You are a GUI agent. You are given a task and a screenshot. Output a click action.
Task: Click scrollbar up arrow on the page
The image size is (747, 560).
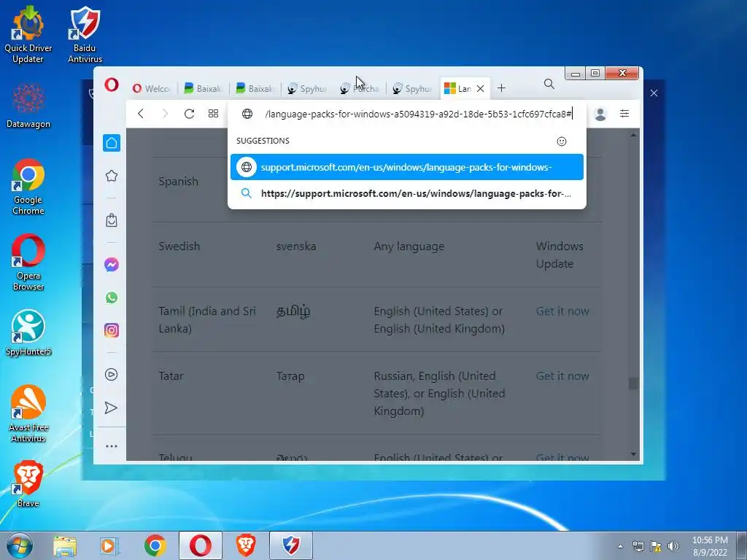[633, 135]
